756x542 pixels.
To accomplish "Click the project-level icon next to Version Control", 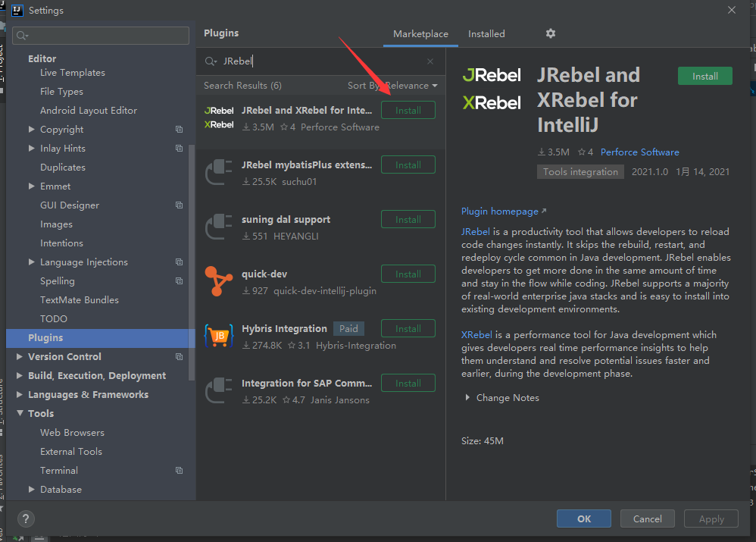I will (x=179, y=357).
